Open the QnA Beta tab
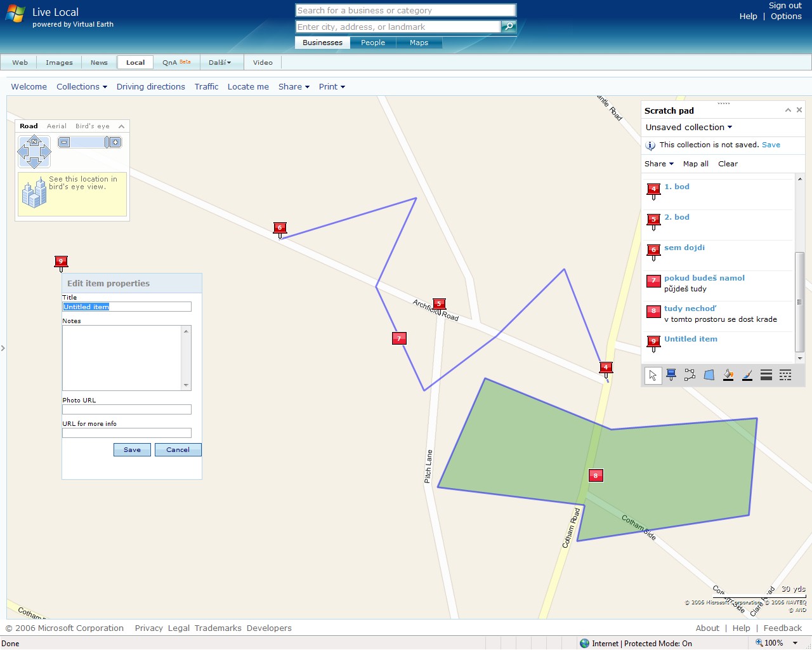 tap(176, 62)
